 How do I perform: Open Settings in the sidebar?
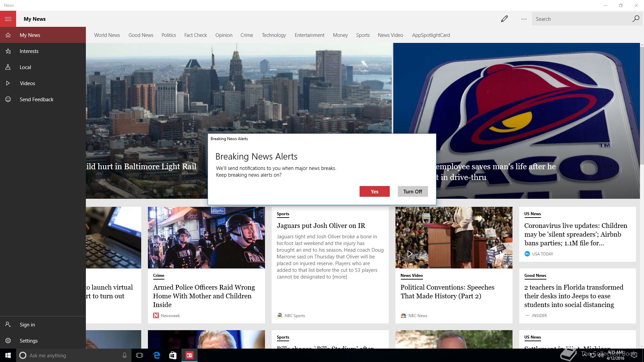coord(43,341)
